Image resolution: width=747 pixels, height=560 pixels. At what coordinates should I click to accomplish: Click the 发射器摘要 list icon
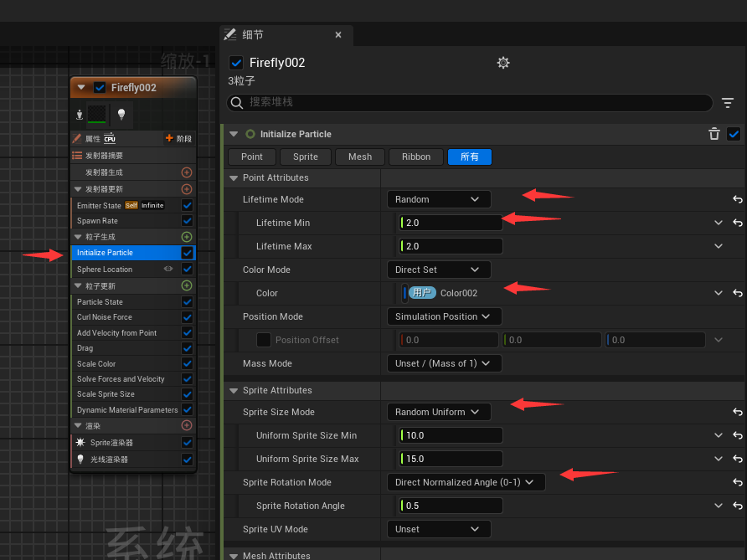coord(77,156)
